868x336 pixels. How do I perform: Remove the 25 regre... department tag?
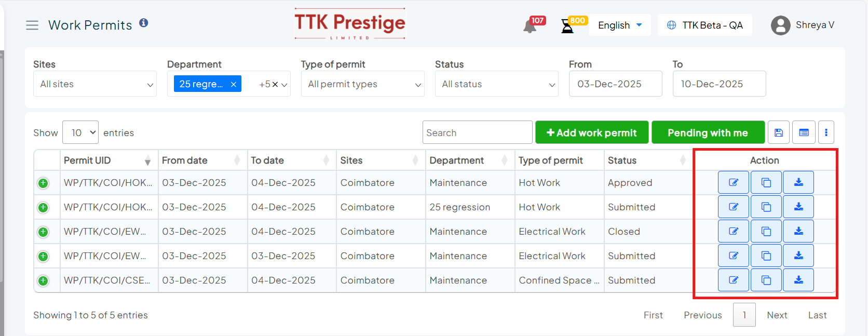coord(234,84)
